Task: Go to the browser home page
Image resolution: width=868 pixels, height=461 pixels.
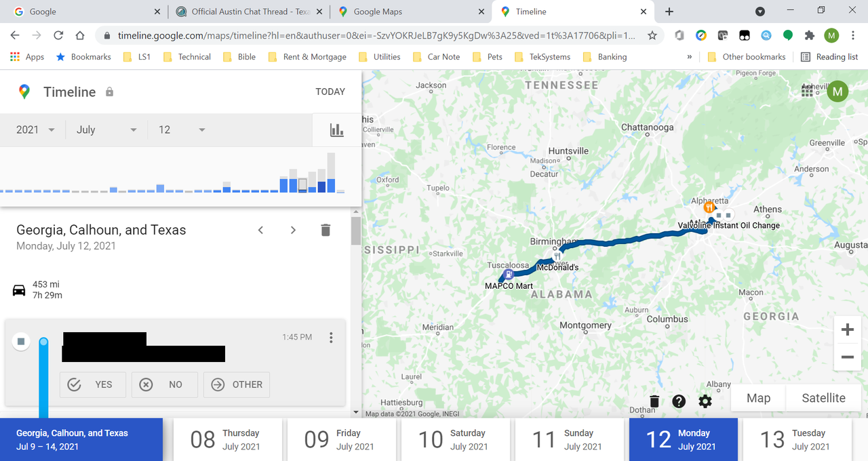Action: [80, 35]
